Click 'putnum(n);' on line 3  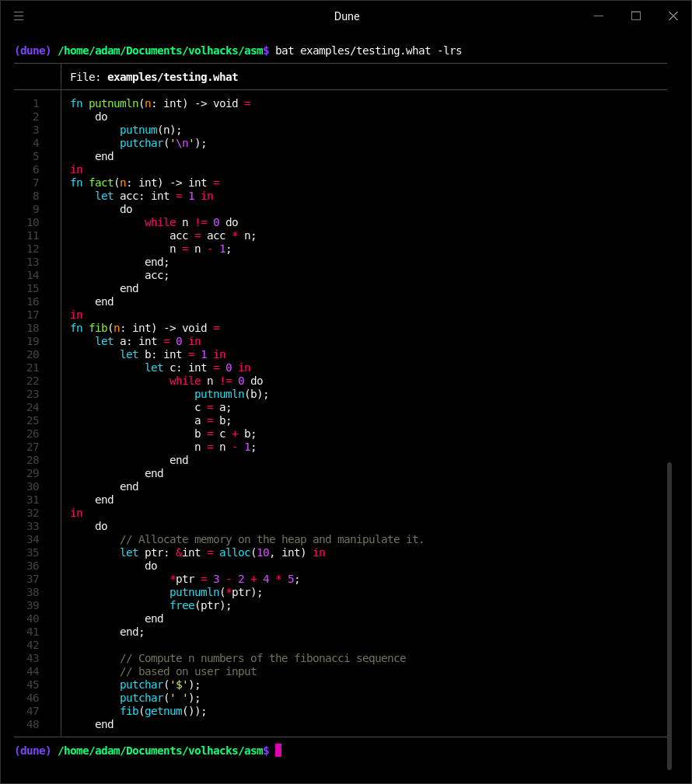click(151, 130)
